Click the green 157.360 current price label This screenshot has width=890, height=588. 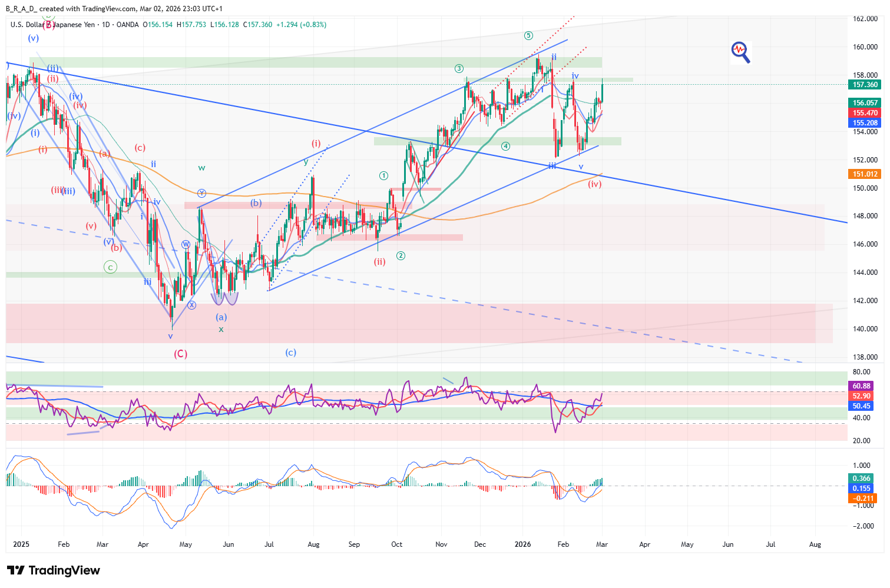(865, 85)
